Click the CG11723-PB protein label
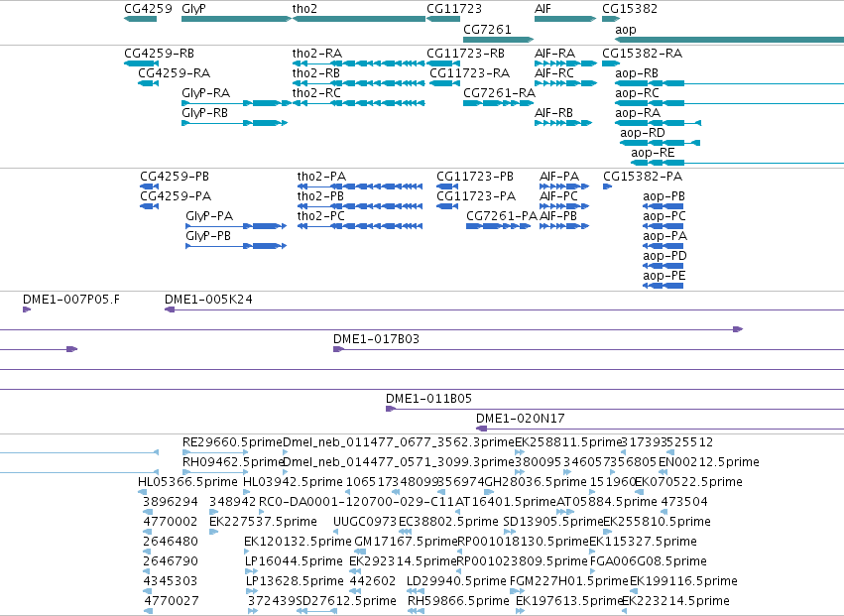The width and height of the screenshot is (844, 616). pos(475,177)
